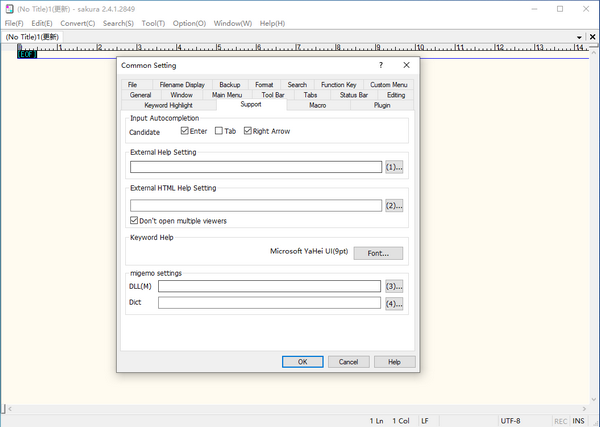Enable the Tab candidate checkbox

tap(219, 131)
